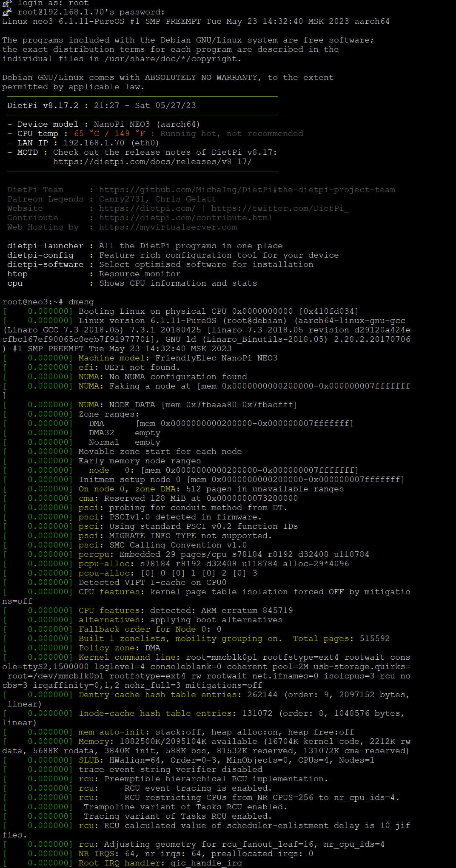The width and height of the screenshot is (456, 868).
Task: Open the twitter.com/DietPi_ link
Action: click(280, 208)
